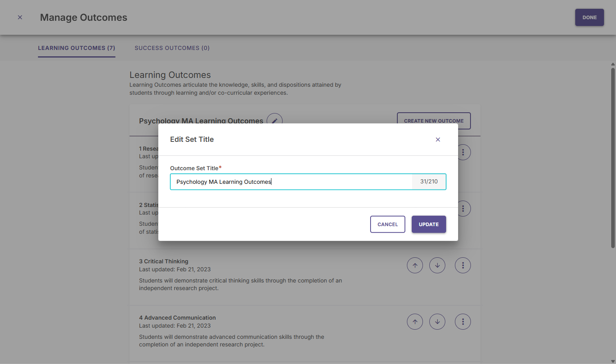Viewport: 616px width, 364px height.
Task: Open more options for outcome 1
Action: [464, 152]
